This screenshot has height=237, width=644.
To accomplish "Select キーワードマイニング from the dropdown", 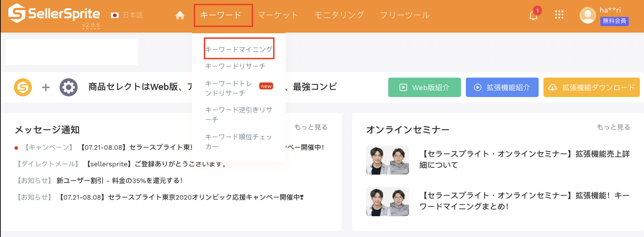I will pos(239,49).
